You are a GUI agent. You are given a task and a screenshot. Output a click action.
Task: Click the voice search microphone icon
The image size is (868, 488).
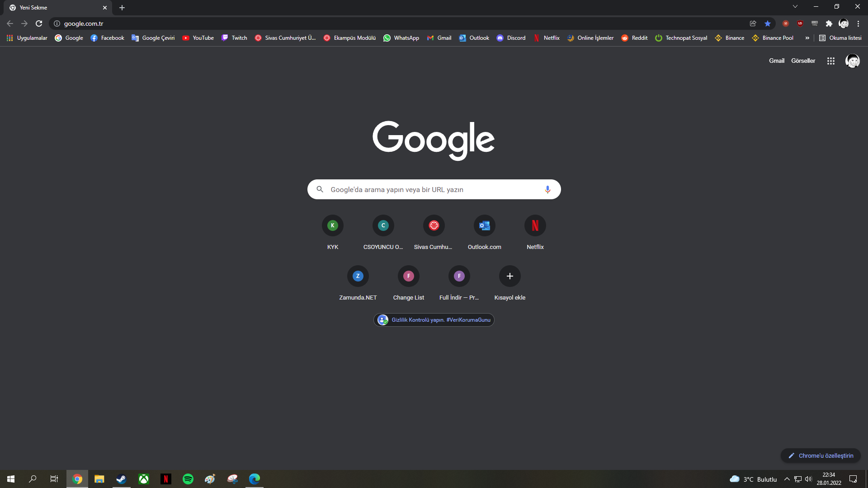[x=547, y=189]
